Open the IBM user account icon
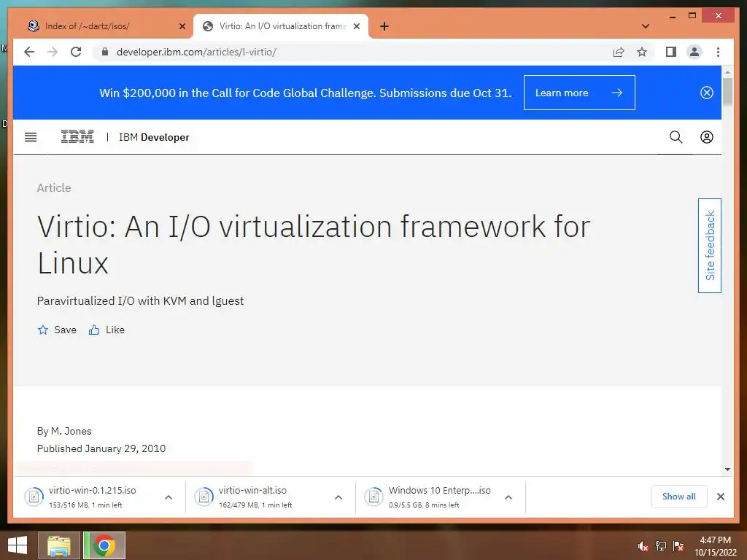Screen dimensions: 747x560 pyautogui.click(x=706, y=137)
